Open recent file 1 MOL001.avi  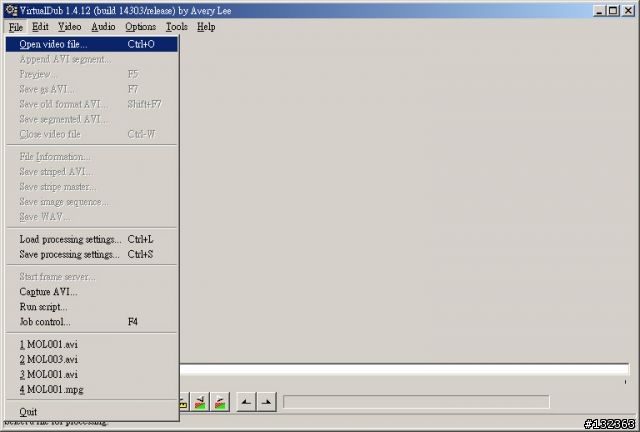(92, 345)
